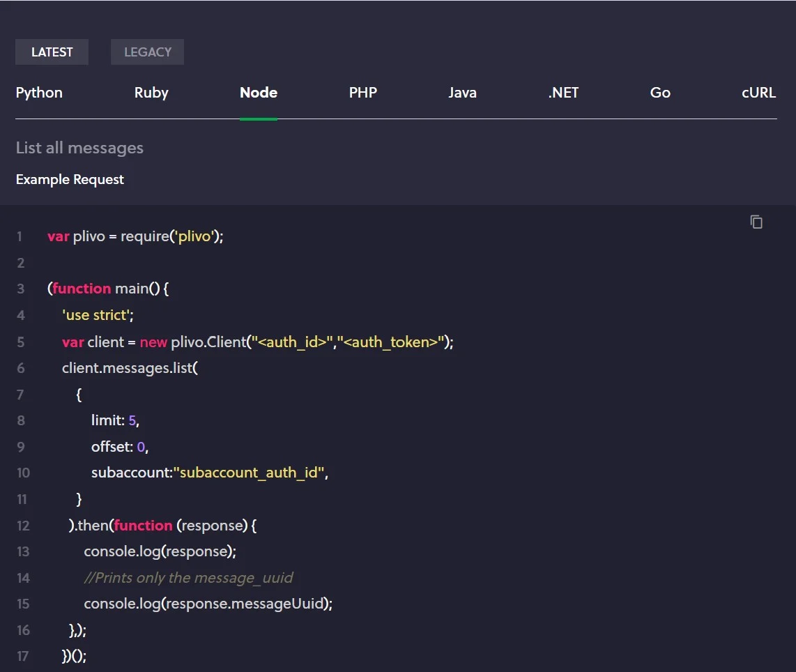The height and width of the screenshot is (672, 796).
Task: Click the '//Prints only the message_uuid' comment
Action: [188, 578]
